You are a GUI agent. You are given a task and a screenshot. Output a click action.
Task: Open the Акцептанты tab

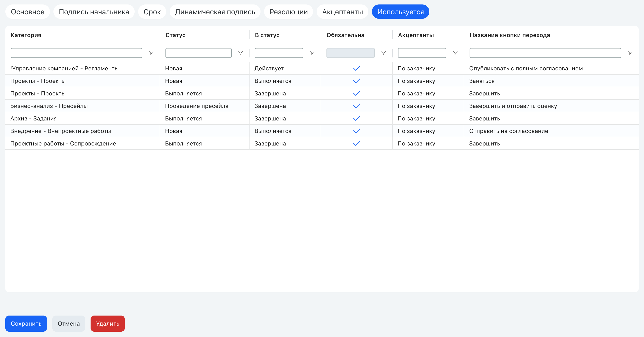coord(343,12)
